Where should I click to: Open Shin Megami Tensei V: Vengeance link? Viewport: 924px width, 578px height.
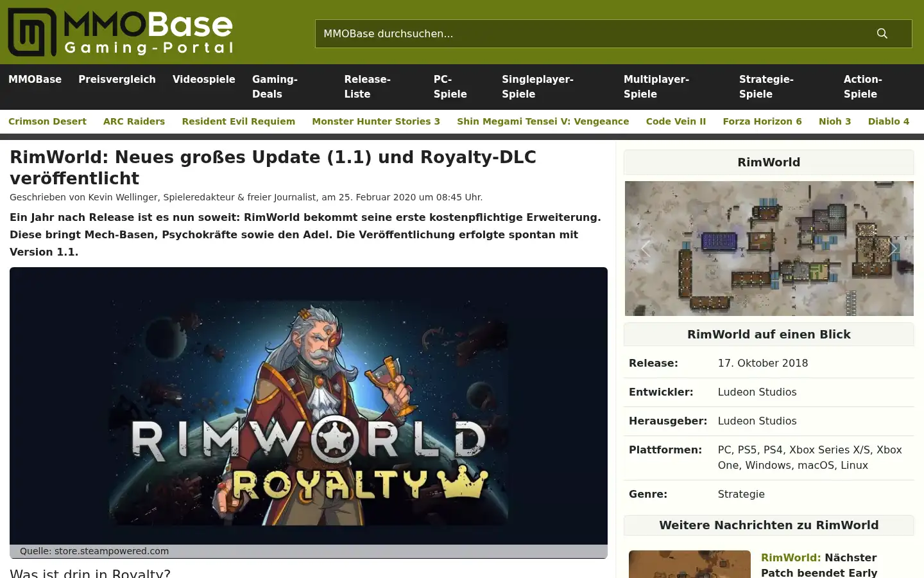pos(543,121)
